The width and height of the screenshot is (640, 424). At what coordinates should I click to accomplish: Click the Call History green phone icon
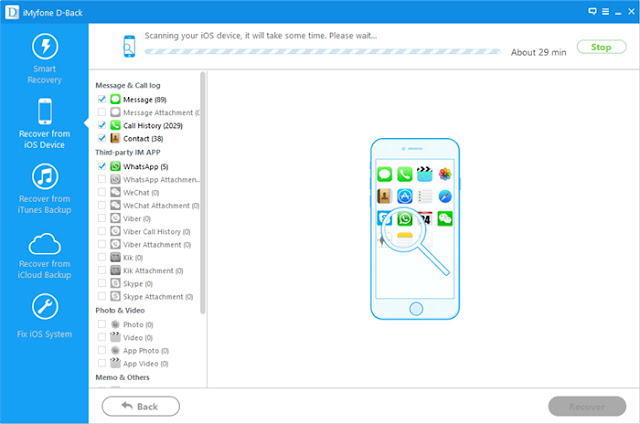(x=116, y=125)
